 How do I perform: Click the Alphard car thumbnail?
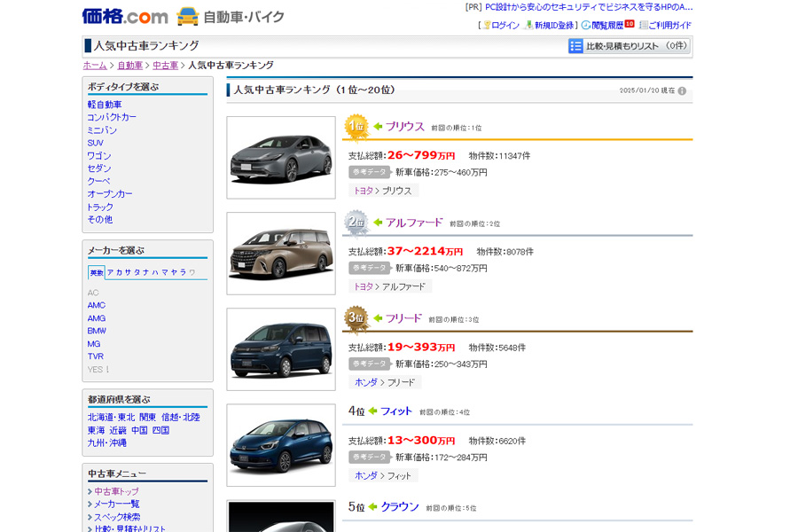[281, 254]
